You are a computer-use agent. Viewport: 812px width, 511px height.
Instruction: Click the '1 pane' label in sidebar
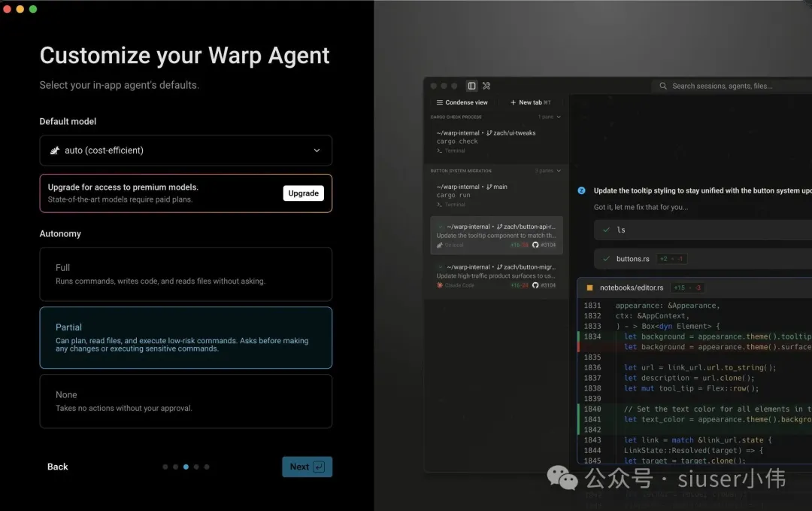545,117
